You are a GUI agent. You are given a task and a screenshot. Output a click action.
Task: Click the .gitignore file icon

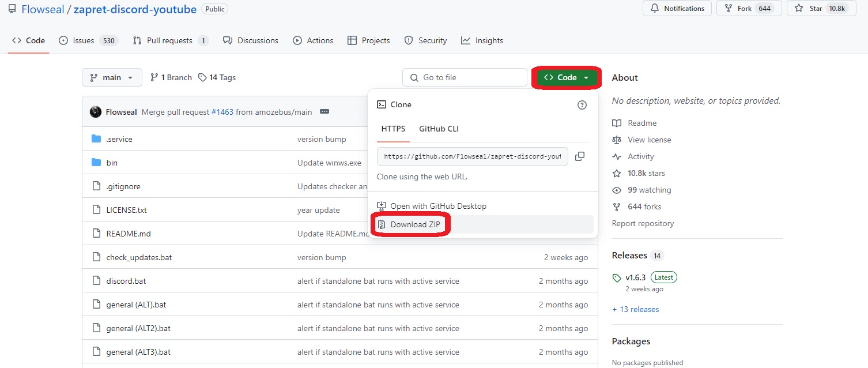(96, 186)
